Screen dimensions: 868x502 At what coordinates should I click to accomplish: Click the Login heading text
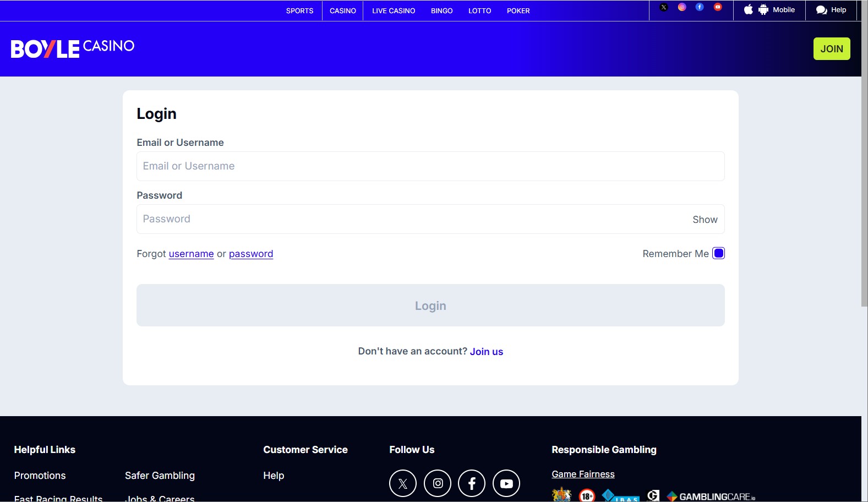[156, 113]
